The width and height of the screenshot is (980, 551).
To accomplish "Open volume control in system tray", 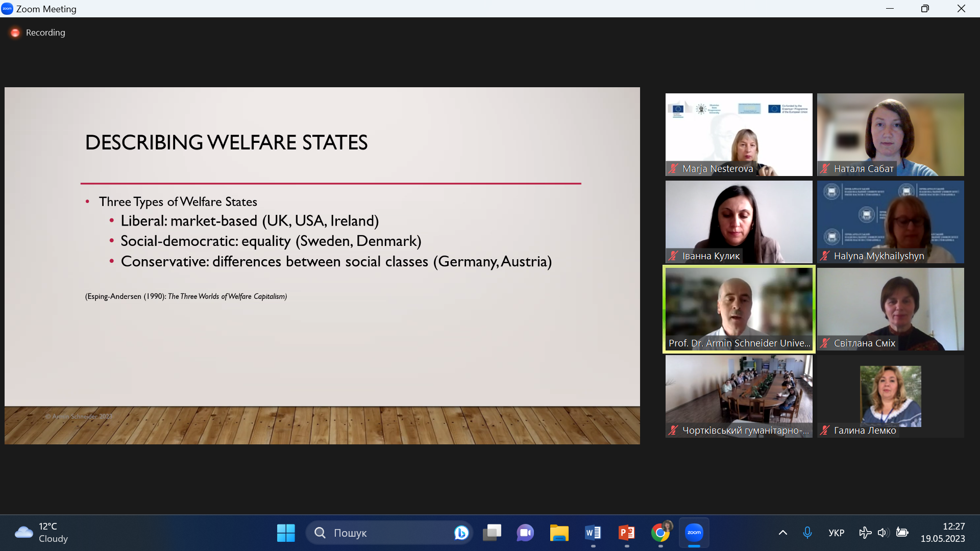I will 883,533.
